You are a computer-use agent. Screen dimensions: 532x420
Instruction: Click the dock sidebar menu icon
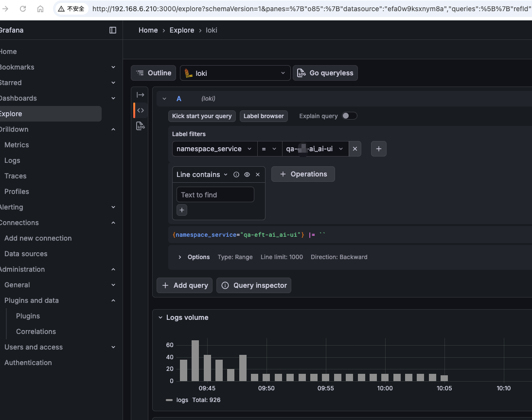pyautogui.click(x=113, y=30)
